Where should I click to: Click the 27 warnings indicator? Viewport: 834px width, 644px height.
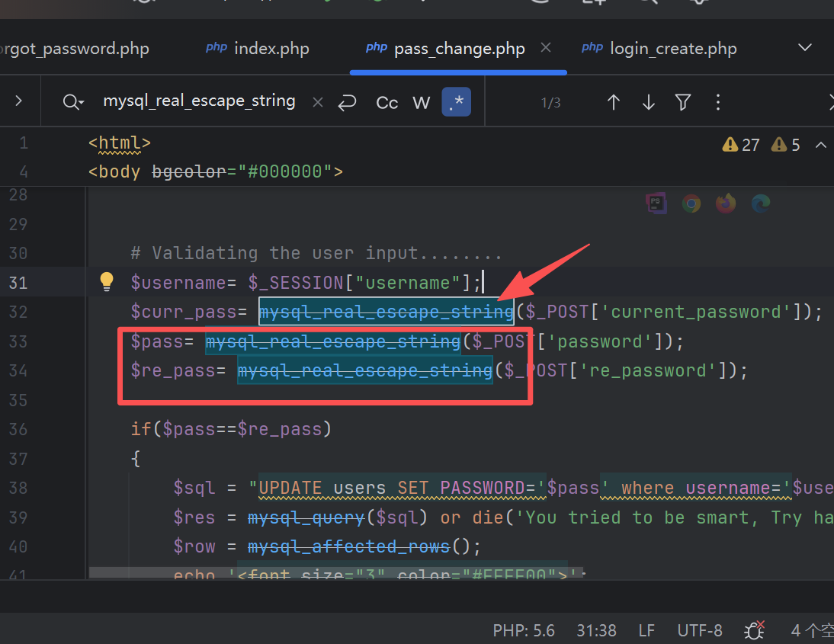[x=741, y=145]
